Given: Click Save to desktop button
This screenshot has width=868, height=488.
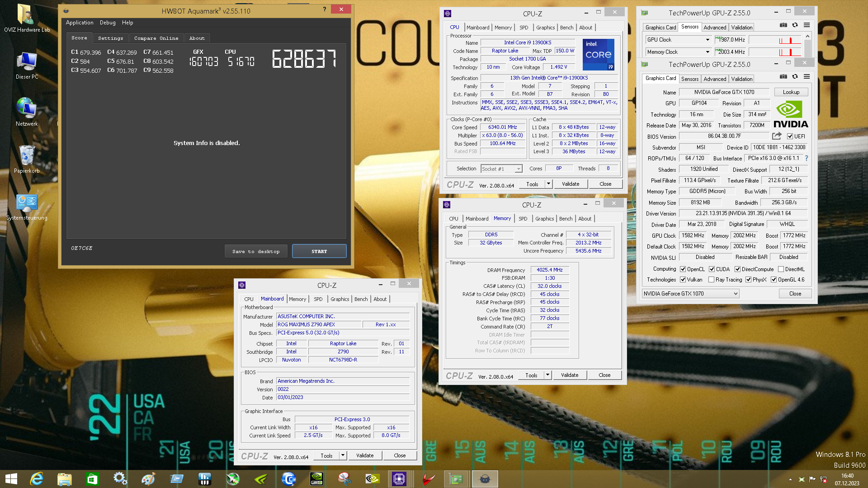Looking at the screenshot, I should point(256,251).
